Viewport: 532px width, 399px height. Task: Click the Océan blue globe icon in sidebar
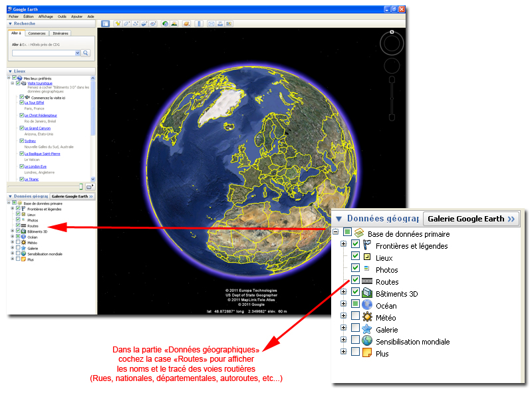(x=23, y=237)
